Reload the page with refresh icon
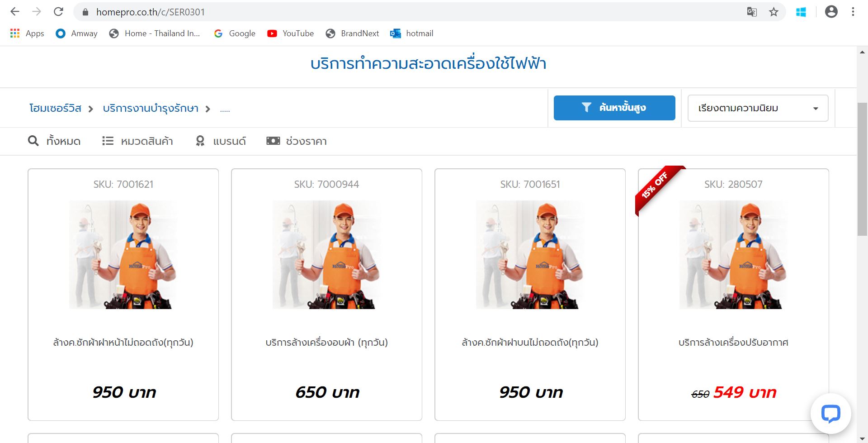Viewport: 868px width, 443px height. (58, 12)
